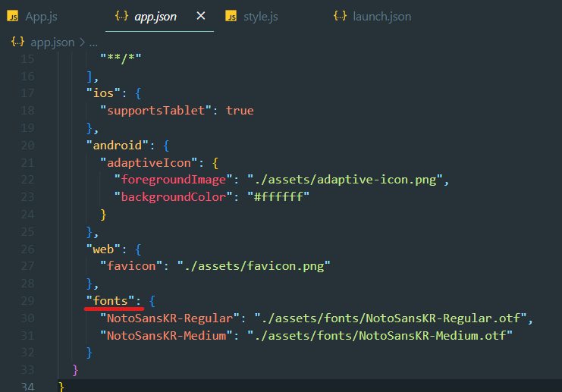The image size is (562, 392).
Task: Click the "foregroundImage" key
Action: click(x=173, y=180)
